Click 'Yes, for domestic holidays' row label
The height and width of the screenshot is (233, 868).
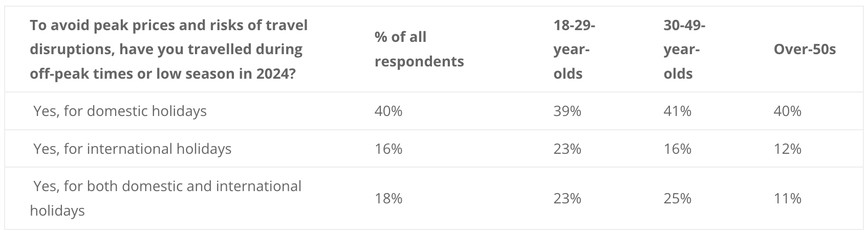pos(120,111)
